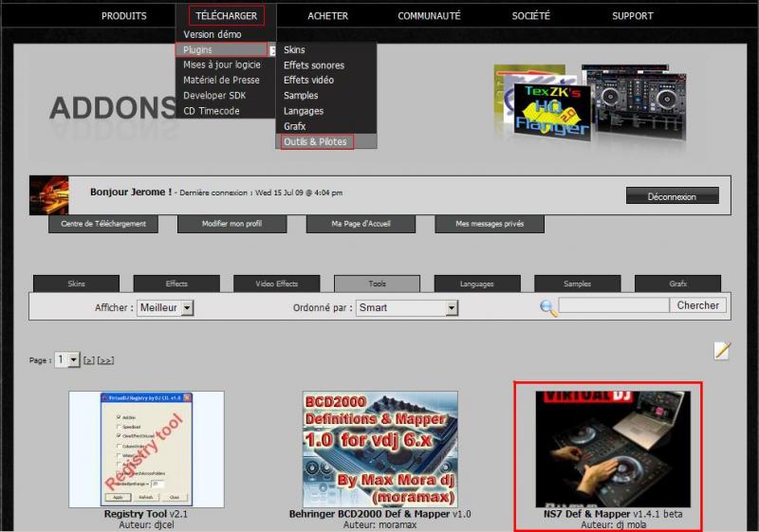The width and height of the screenshot is (759, 532).
Task: Open the Ordonné par Smart dropdown
Action: (407, 307)
